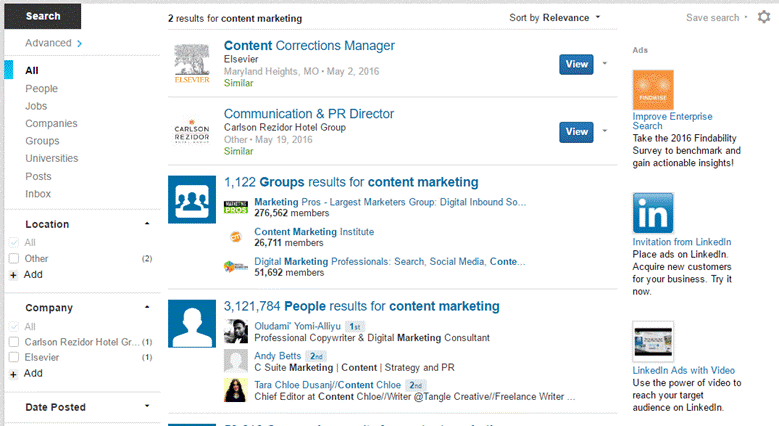Click Oludami' Yomi-Alliyu profile photo
Screen dimensions: 779x426
(236, 331)
